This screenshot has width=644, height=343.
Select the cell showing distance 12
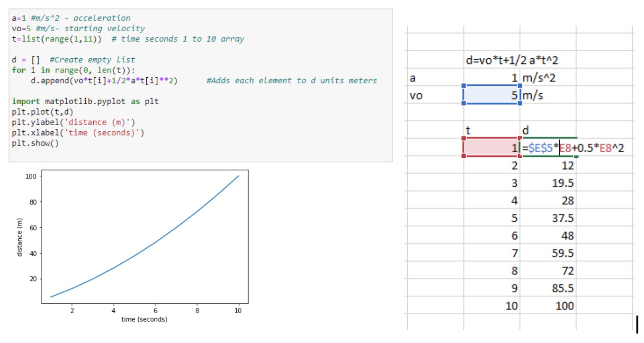548,166
